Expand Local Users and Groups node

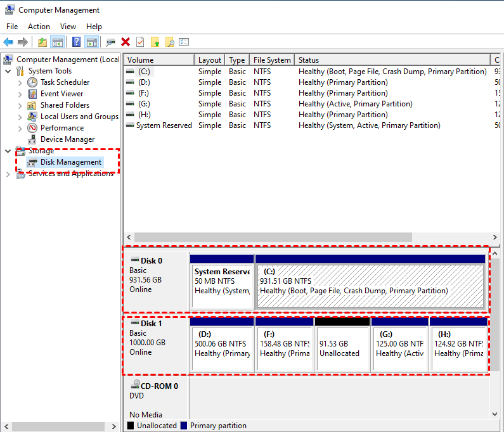(20, 117)
